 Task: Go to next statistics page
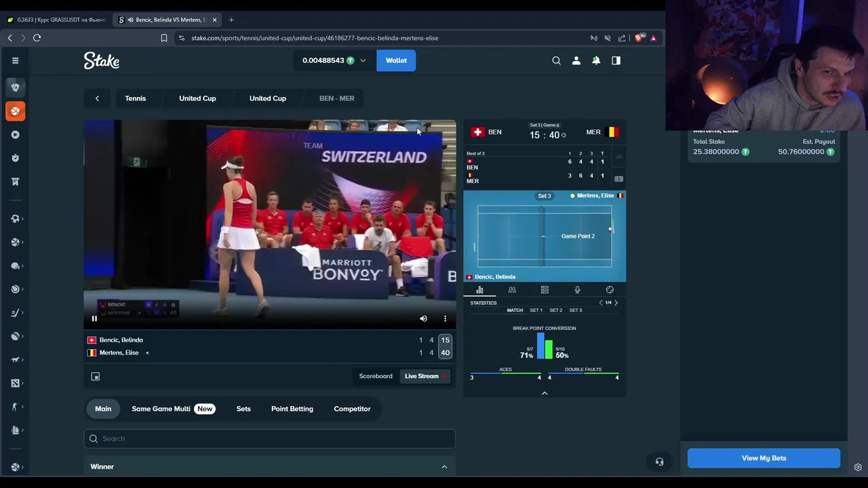point(616,303)
